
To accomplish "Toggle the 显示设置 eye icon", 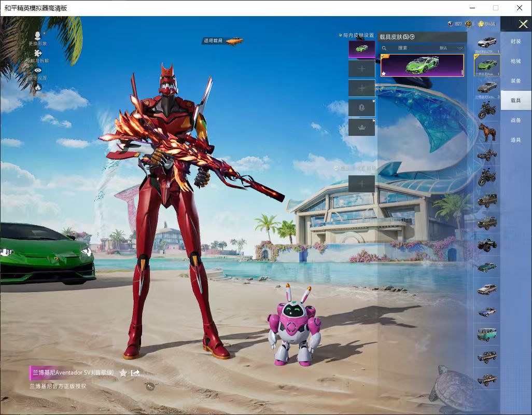I will [38, 70].
